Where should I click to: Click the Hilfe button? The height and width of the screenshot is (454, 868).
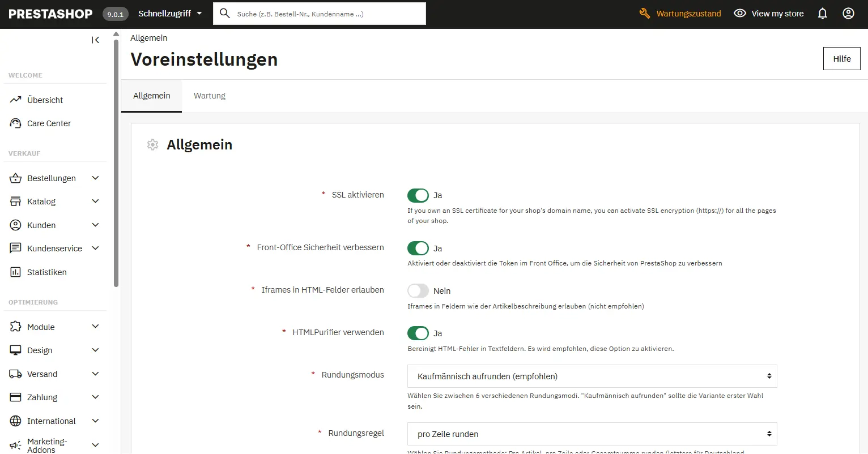tap(842, 59)
